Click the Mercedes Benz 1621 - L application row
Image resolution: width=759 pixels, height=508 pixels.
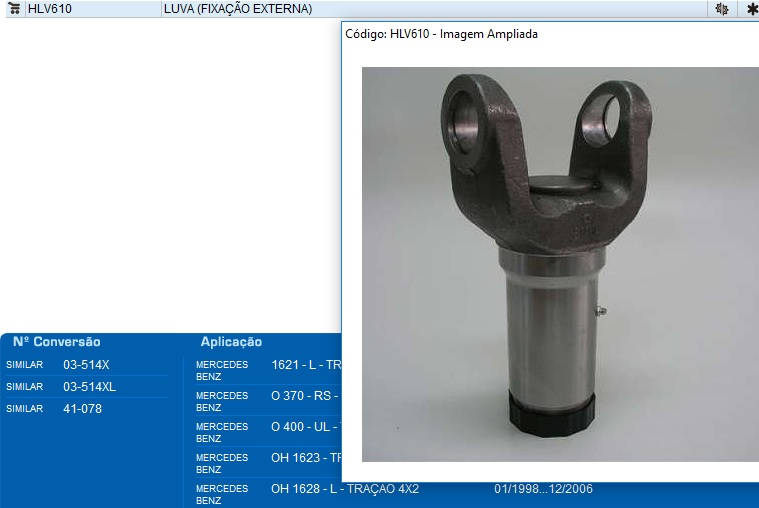tap(305, 365)
